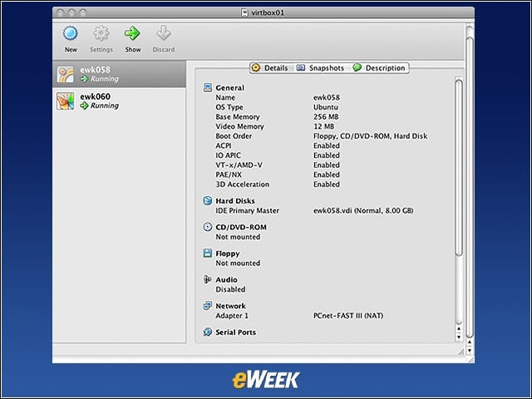Click the virtbox01 window title

pyautogui.click(x=268, y=13)
